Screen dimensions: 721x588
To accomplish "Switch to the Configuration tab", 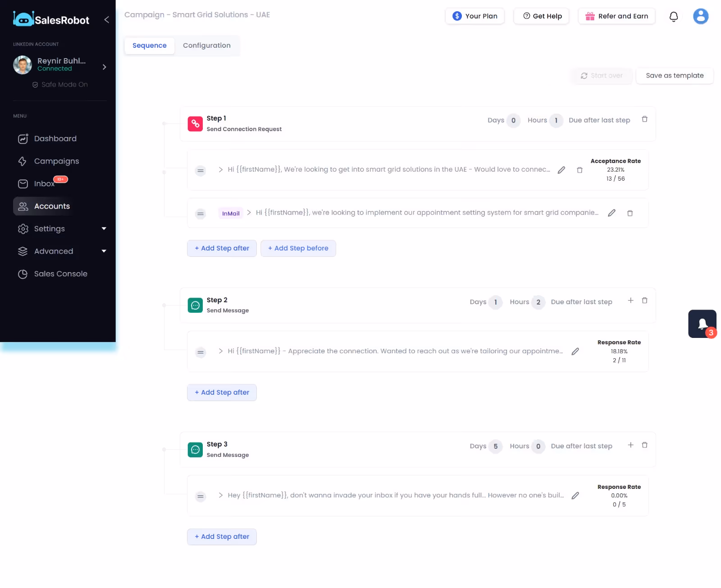I will coord(206,46).
